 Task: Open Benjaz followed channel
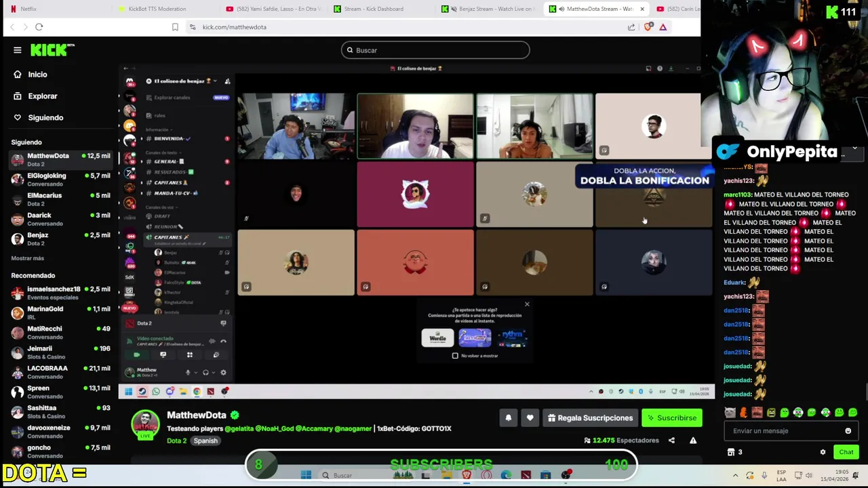[x=60, y=239]
